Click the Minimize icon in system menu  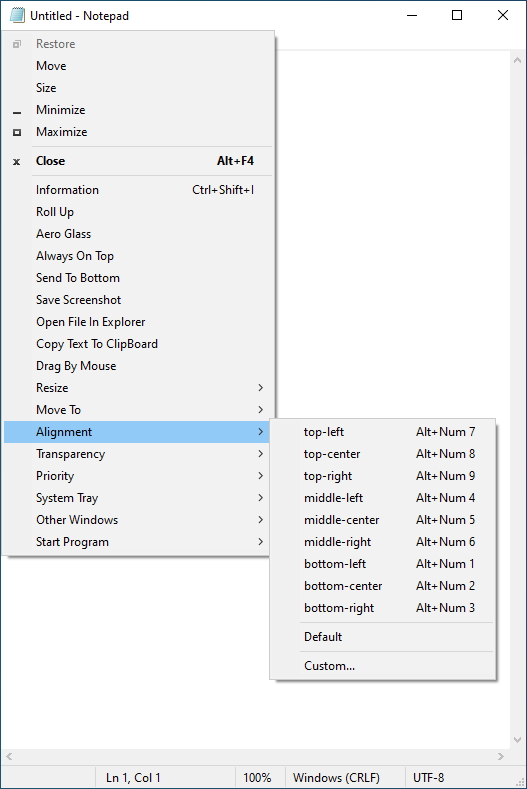click(x=17, y=113)
